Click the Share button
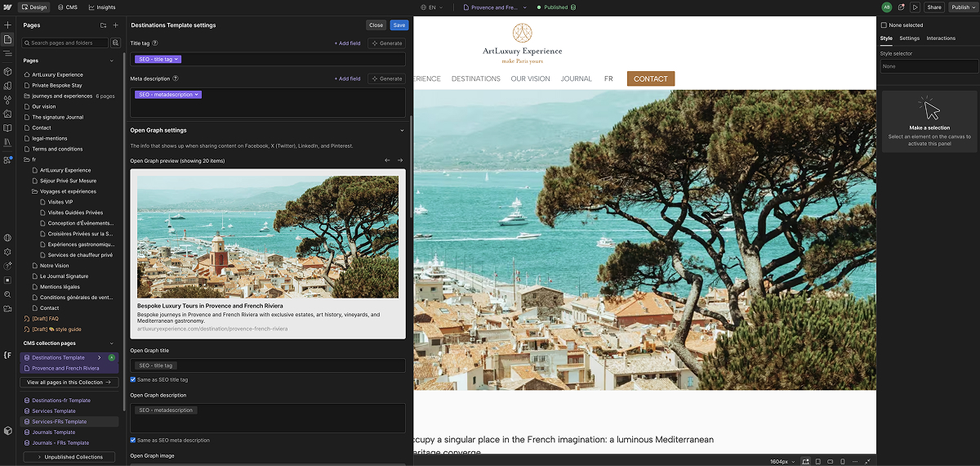Screen dimensions: 980x466 [x=934, y=7]
